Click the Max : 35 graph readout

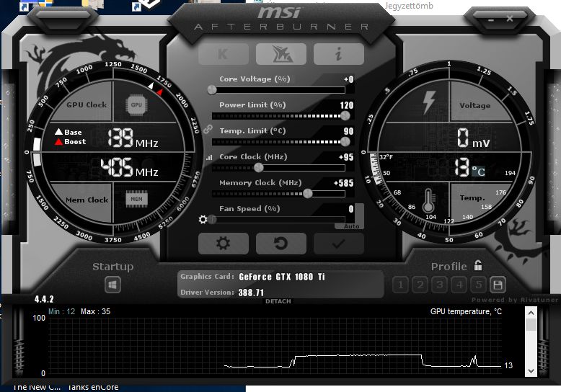tap(95, 311)
